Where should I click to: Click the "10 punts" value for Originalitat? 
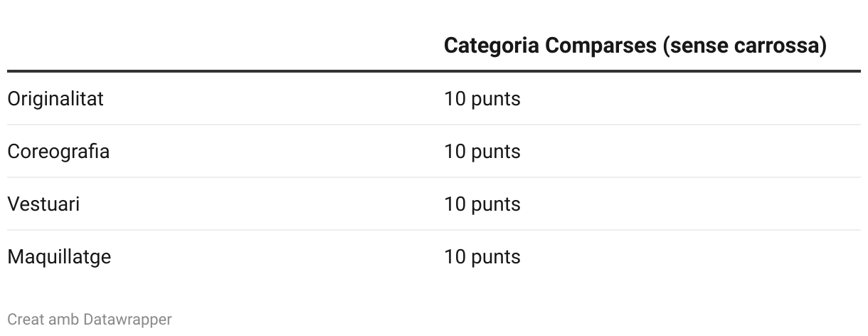pyautogui.click(x=482, y=98)
